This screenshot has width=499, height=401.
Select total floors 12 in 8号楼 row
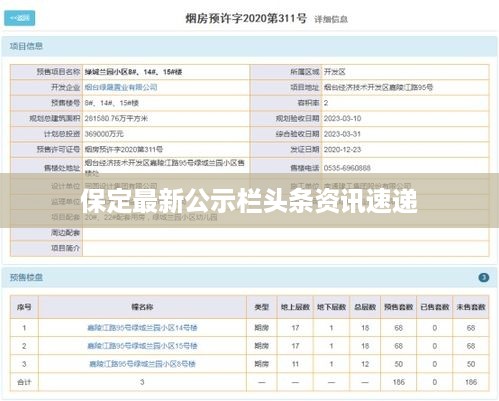pyautogui.click(x=365, y=364)
